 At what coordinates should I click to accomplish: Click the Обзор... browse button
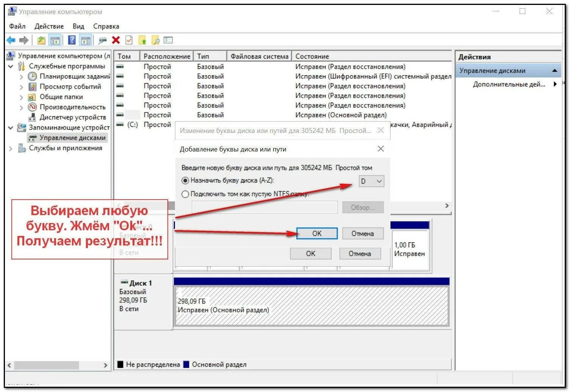pos(362,208)
